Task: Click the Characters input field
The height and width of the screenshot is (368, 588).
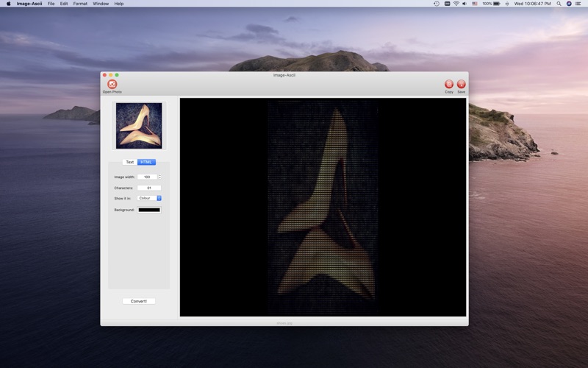Action: 148,188
